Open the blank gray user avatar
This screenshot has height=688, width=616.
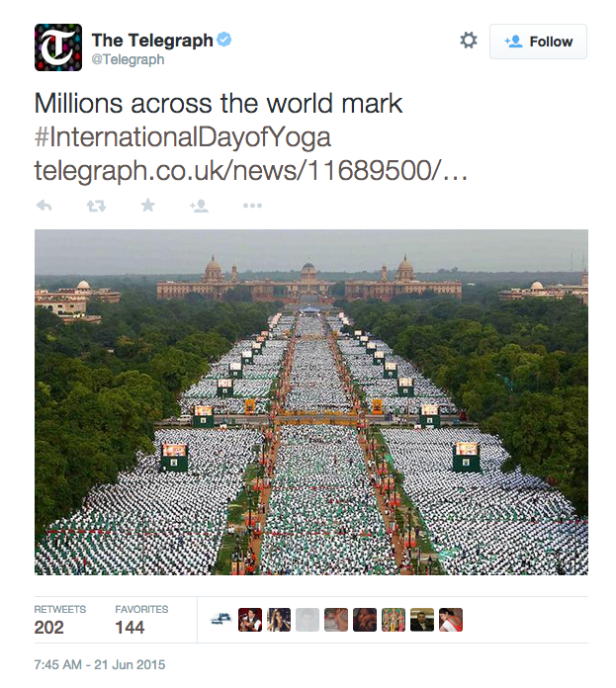coord(308,620)
